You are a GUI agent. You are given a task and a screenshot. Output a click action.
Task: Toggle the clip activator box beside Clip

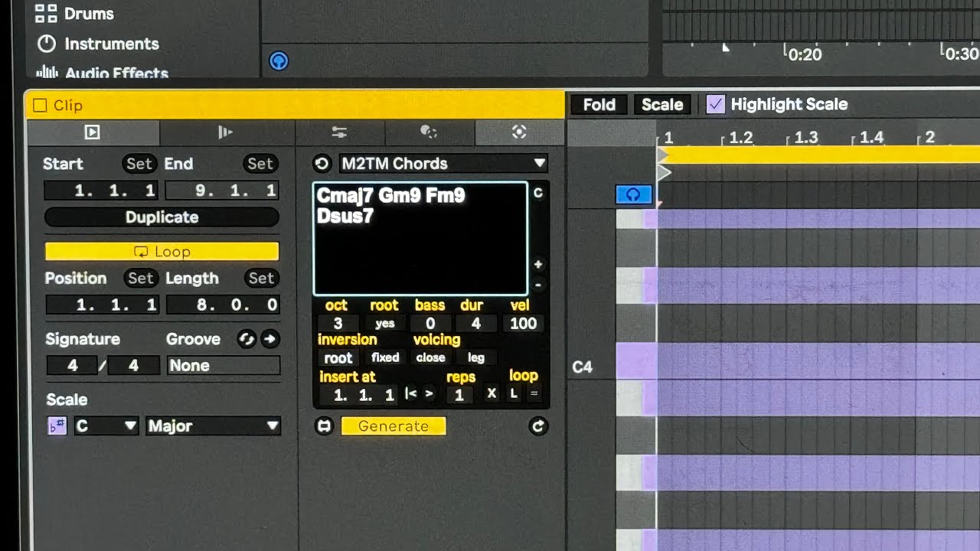pyautogui.click(x=40, y=106)
